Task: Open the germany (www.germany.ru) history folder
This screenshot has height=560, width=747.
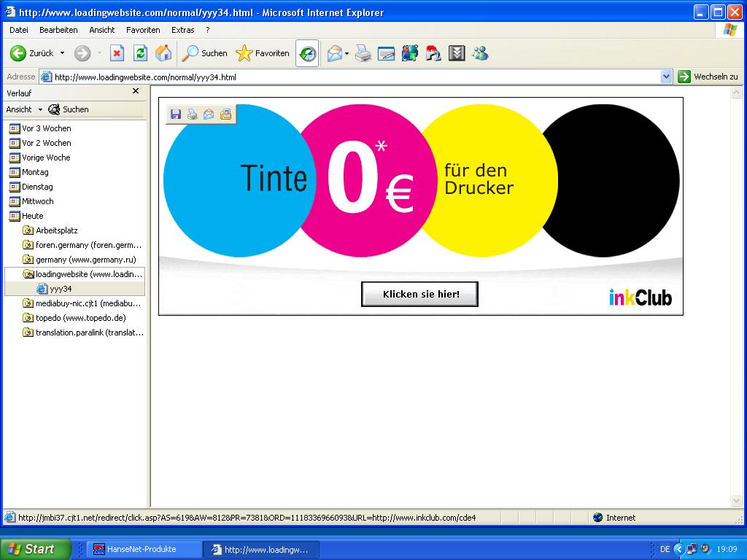Action: 80,260
